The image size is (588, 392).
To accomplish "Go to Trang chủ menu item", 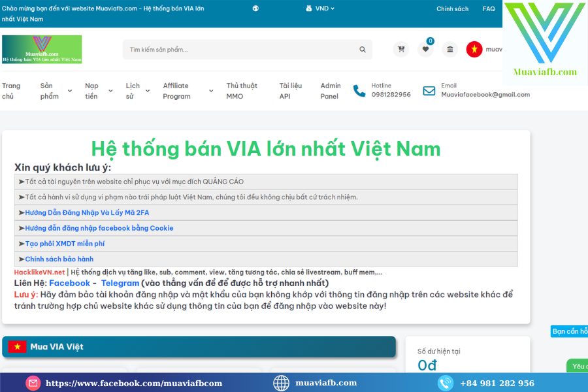I will (11, 91).
